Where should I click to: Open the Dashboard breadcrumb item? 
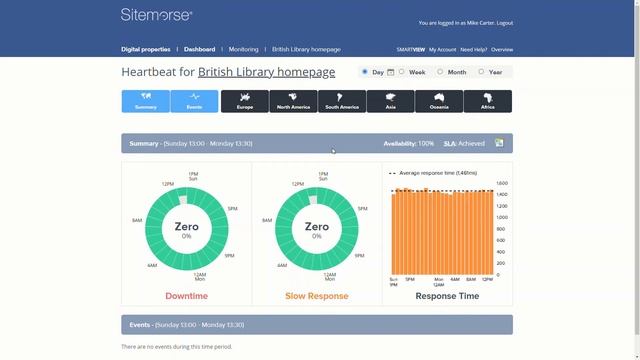pyautogui.click(x=200, y=49)
